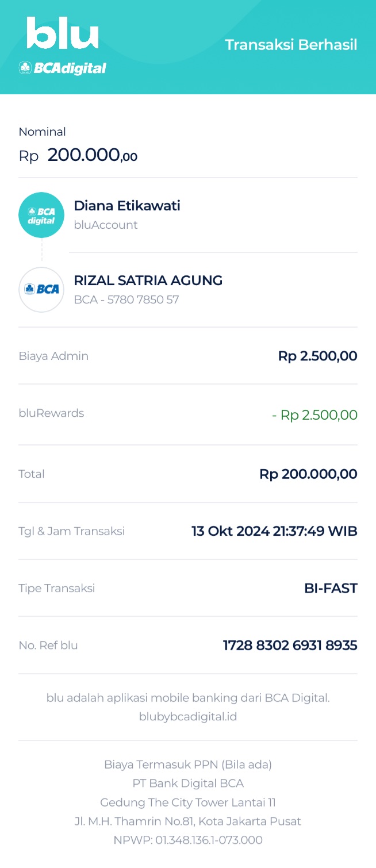Select recipient RIZAL SATRIA AGUNG

148,281
